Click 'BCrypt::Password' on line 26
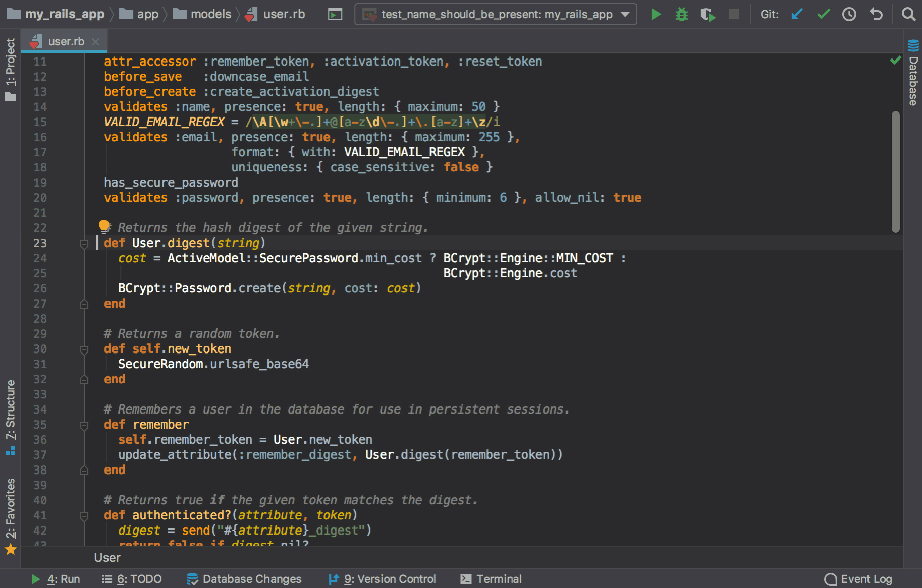Image resolution: width=922 pixels, height=588 pixels. coord(175,288)
